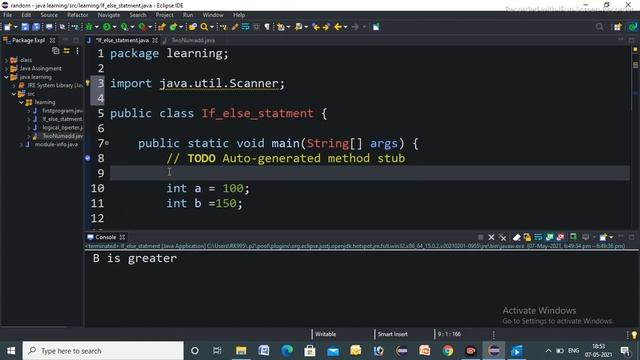Image resolution: width=640 pixels, height=360 pixels.
Task: Expand the Java Assingment project
Action: 6,69
